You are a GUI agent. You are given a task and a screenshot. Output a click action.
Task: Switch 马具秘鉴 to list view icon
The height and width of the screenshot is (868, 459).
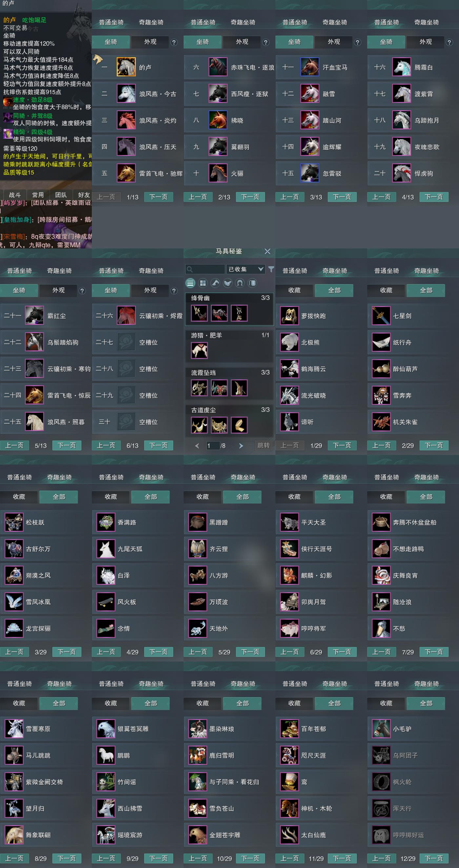coord(190,283)
